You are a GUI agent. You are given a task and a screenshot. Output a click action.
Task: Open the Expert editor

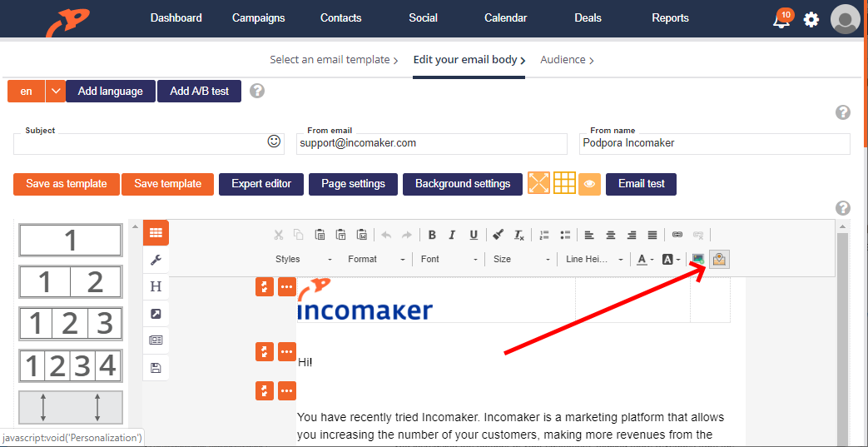click(x=261, y=184)
